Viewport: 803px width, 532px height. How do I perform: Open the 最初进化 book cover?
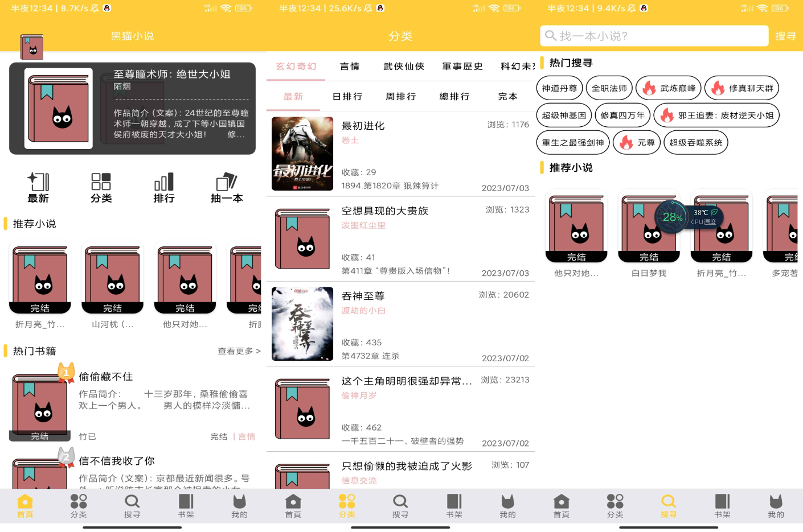[302, 154]
